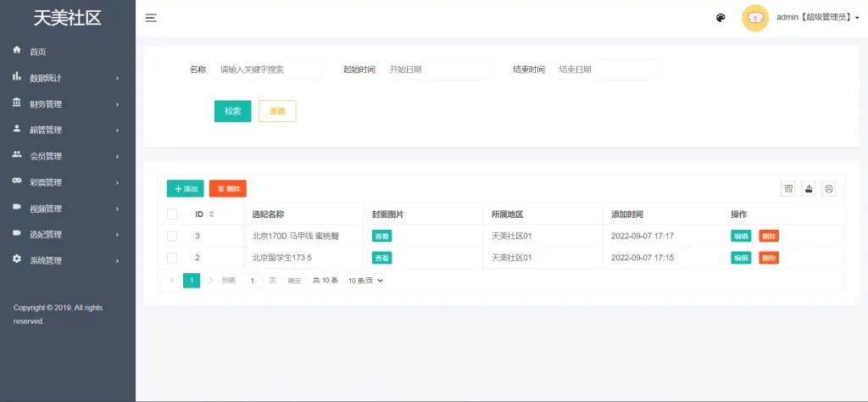Click the 所属地区 column header
This screenshot has width=868, height=402.
[508, 215]
